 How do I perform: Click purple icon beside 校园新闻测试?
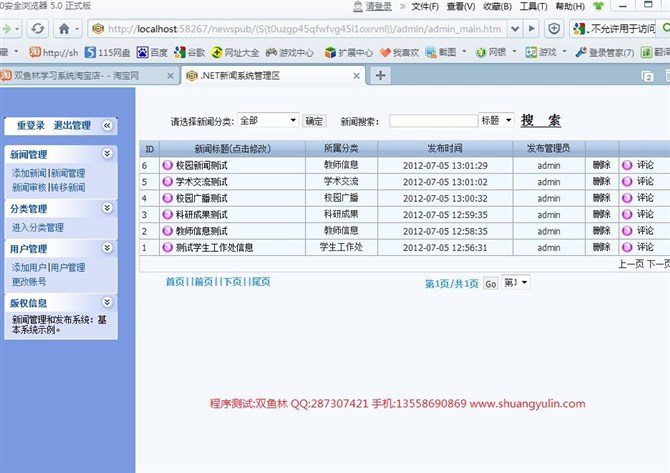[x=167, y=165]
